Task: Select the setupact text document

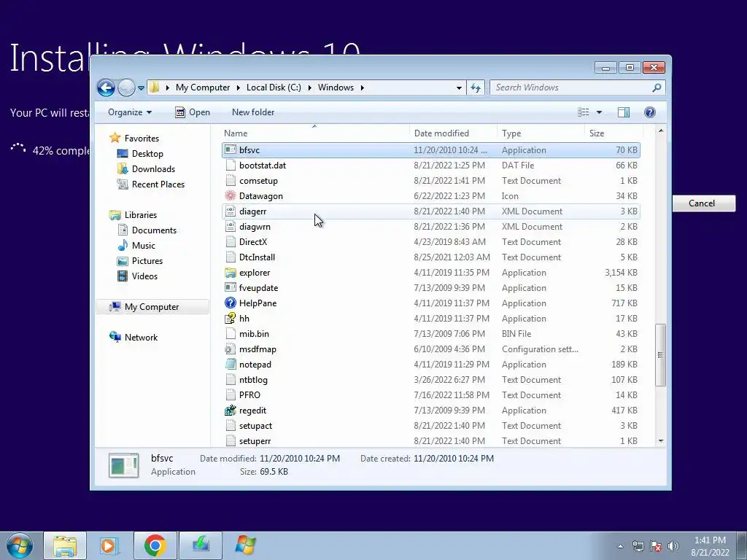Action: click(x=430, y=426)
